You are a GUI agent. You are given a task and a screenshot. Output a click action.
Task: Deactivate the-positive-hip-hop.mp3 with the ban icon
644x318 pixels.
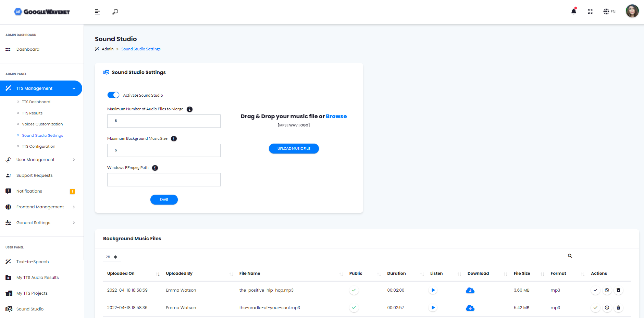[607, 290]
